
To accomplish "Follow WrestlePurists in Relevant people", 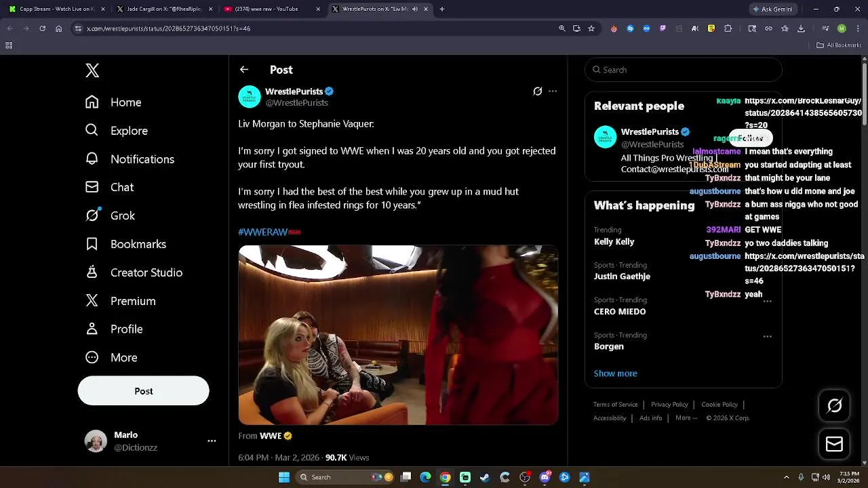I will (x=751, y=138).
